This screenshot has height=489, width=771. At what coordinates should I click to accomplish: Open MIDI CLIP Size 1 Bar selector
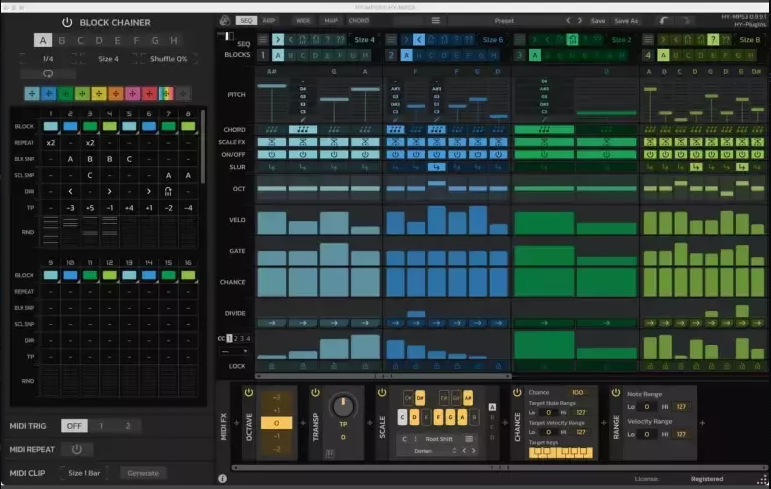pyautogui.click(x=84, y=473)
